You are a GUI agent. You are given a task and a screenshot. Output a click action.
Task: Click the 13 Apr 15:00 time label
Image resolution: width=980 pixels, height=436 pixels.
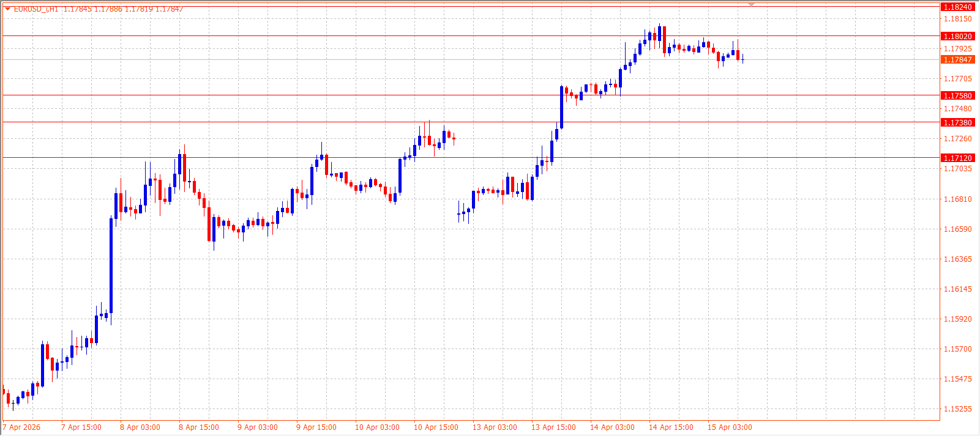(x=553, y=427)
